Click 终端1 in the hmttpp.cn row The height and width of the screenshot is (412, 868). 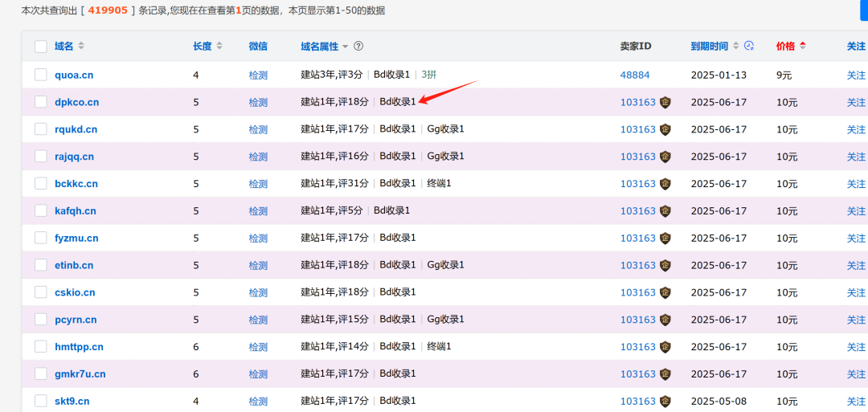point(439,346)
